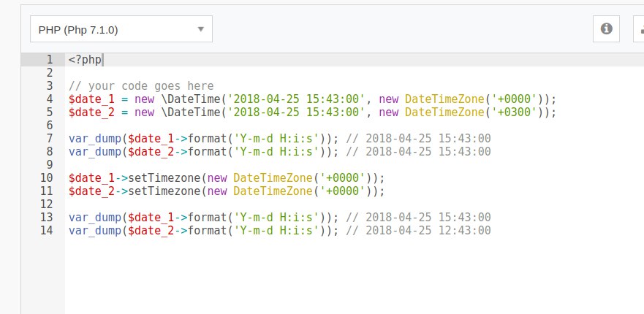Click the $date_2 variable on line 5
Viewport: 644px width, 314px height.
tap(91, 112)
